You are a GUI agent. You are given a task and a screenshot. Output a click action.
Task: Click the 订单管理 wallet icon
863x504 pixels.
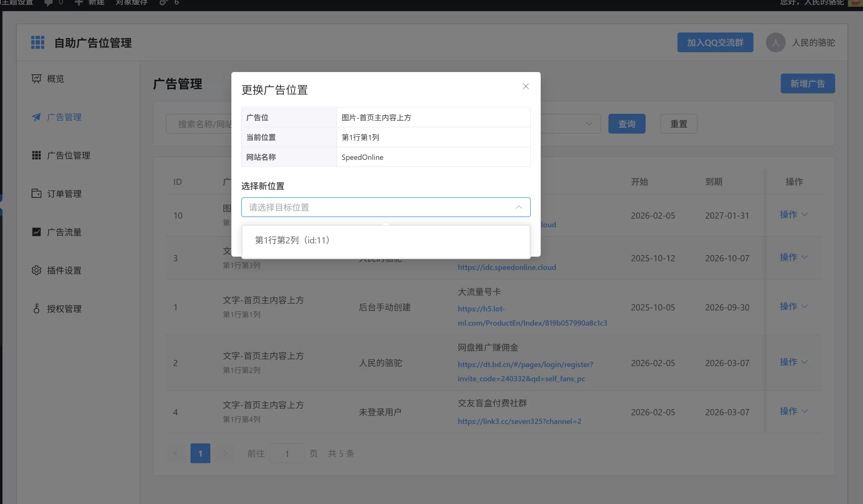36,194
